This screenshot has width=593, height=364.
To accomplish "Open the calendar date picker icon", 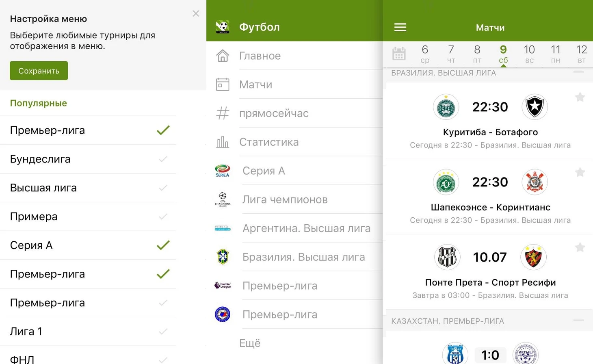I will click(x=398, y=54).
